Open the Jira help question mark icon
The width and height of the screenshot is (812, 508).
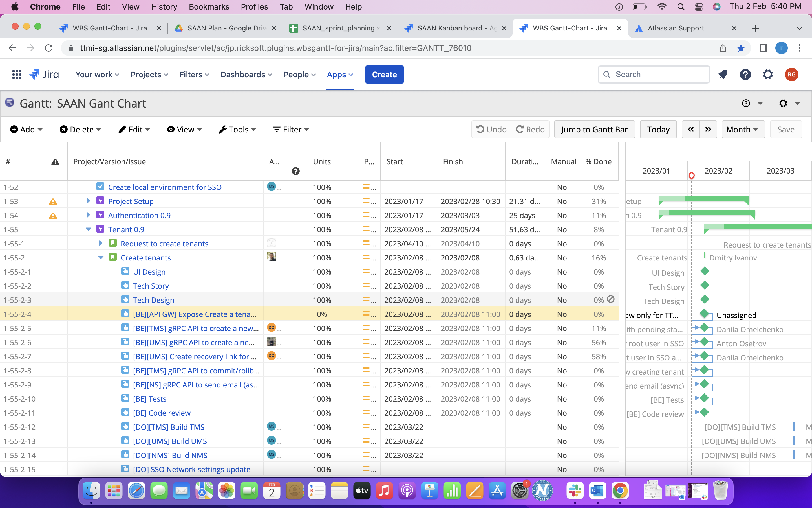745,75
